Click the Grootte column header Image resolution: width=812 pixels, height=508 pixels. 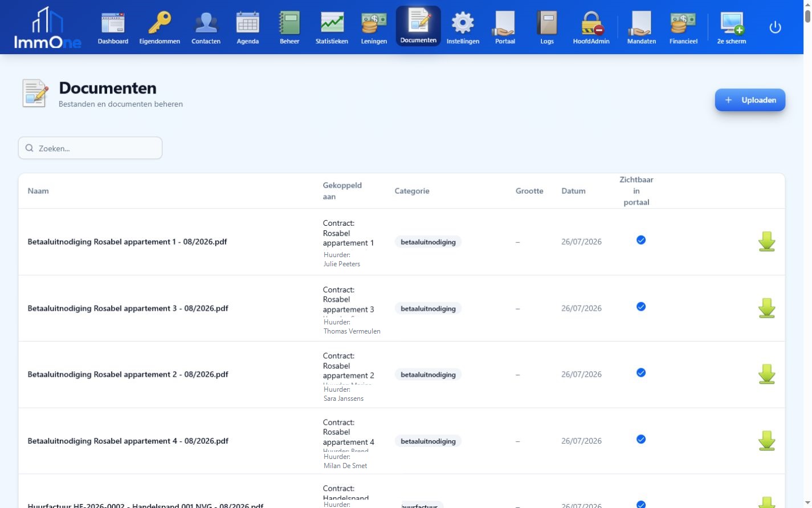point(529,191)
